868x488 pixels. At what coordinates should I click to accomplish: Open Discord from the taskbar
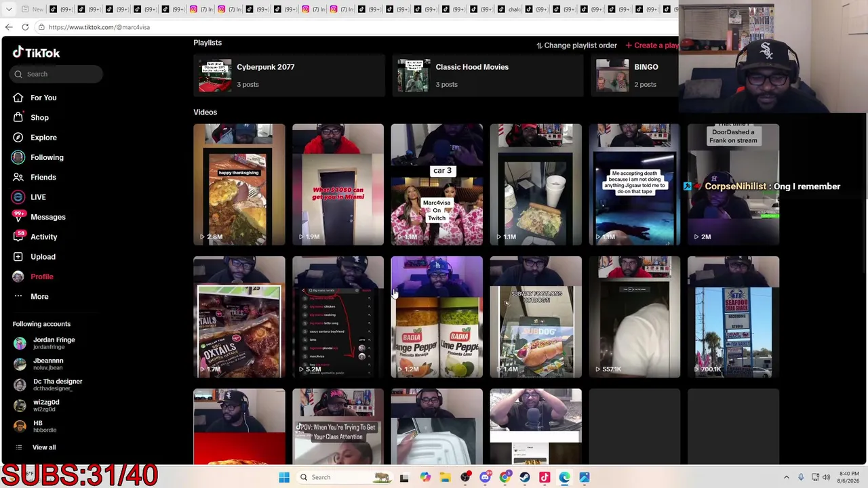pyautogui.click(x=485, y=477)
